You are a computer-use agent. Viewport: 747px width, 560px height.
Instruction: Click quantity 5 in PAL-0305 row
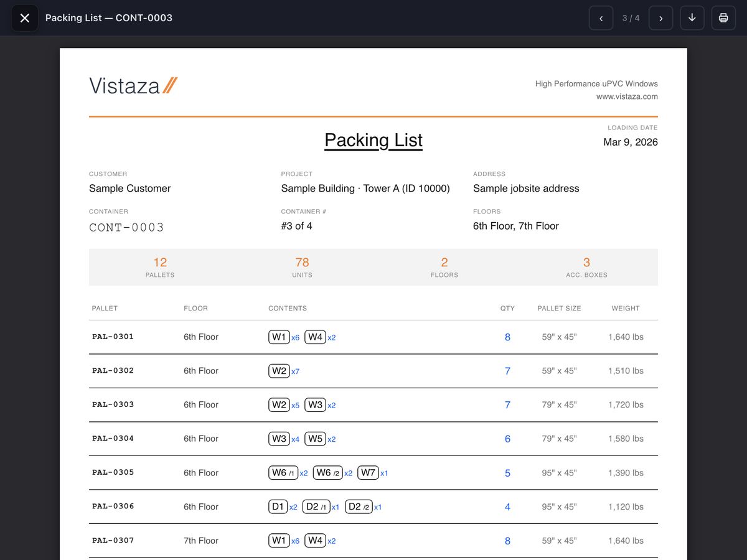click(507, 473)
